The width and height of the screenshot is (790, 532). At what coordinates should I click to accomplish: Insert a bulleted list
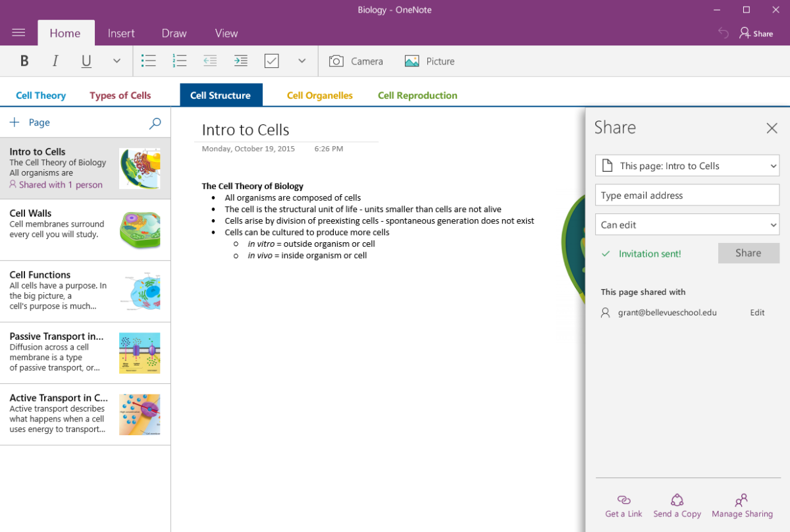pyautogui.click(x=149, y=61)
